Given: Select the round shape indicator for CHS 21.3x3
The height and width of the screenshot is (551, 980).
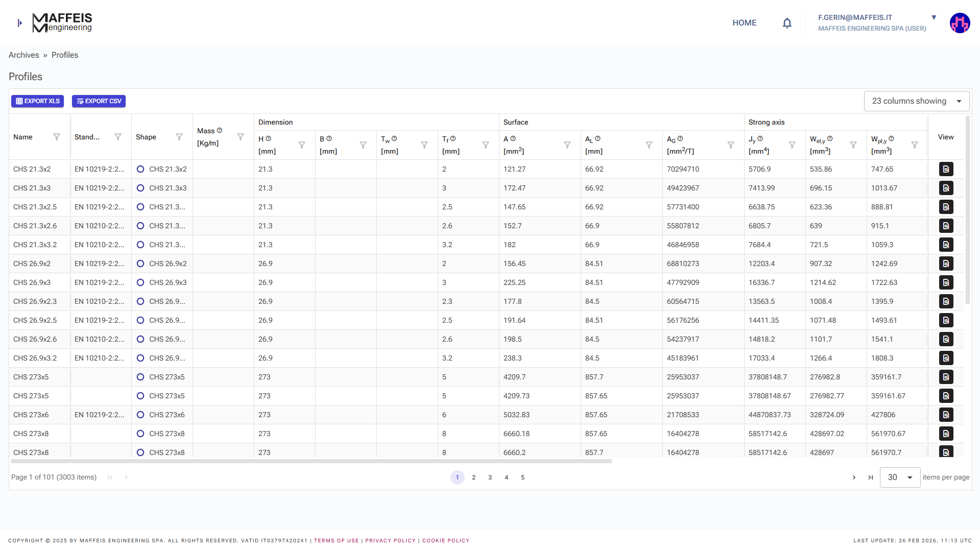Looking at the screenshot, I should tap(140, 188).
